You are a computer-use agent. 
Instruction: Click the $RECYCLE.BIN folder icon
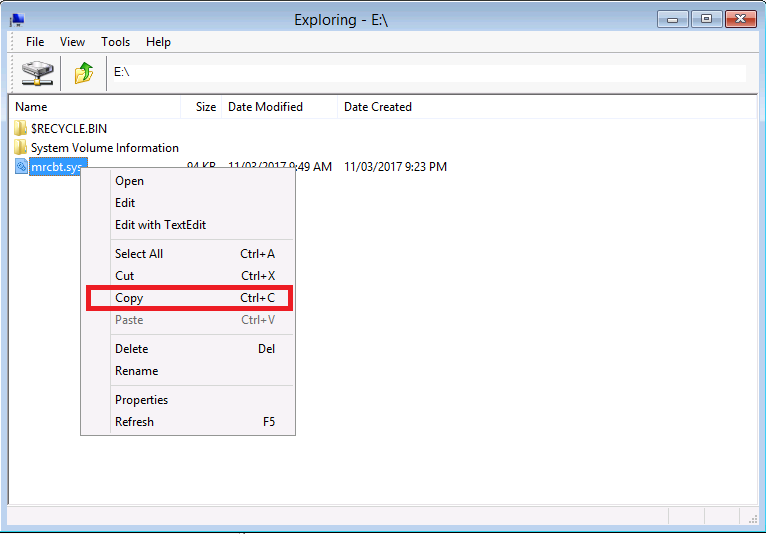[x=21, y=129]
